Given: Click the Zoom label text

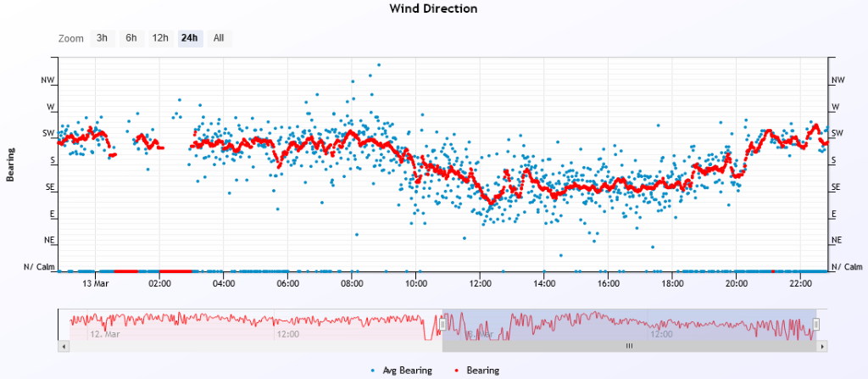Looking at the screenshot, I should coord(71,39).
